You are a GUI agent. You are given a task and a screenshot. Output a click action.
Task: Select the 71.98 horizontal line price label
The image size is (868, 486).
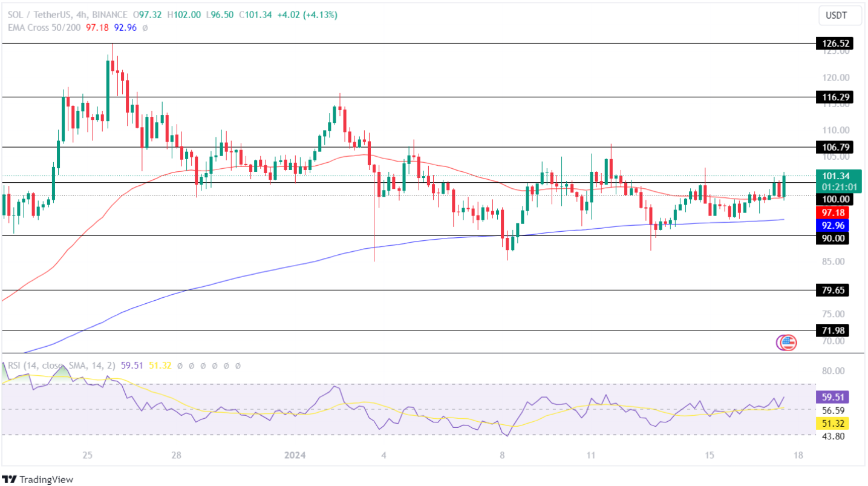(832, 330)
